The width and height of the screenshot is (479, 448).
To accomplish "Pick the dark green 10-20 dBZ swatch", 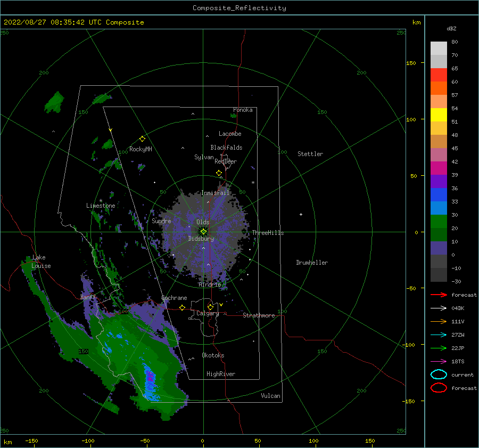I will point(439,234).
